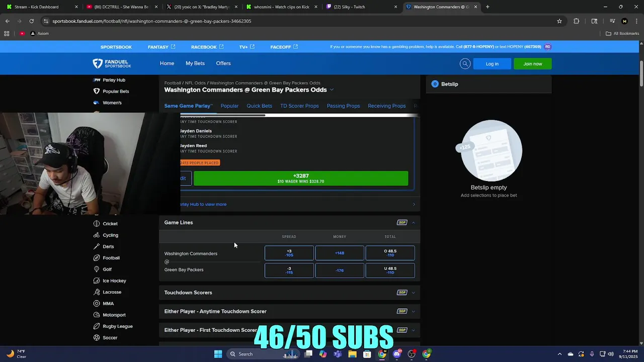Open the Chrome profile M avatar

point(624,21)
